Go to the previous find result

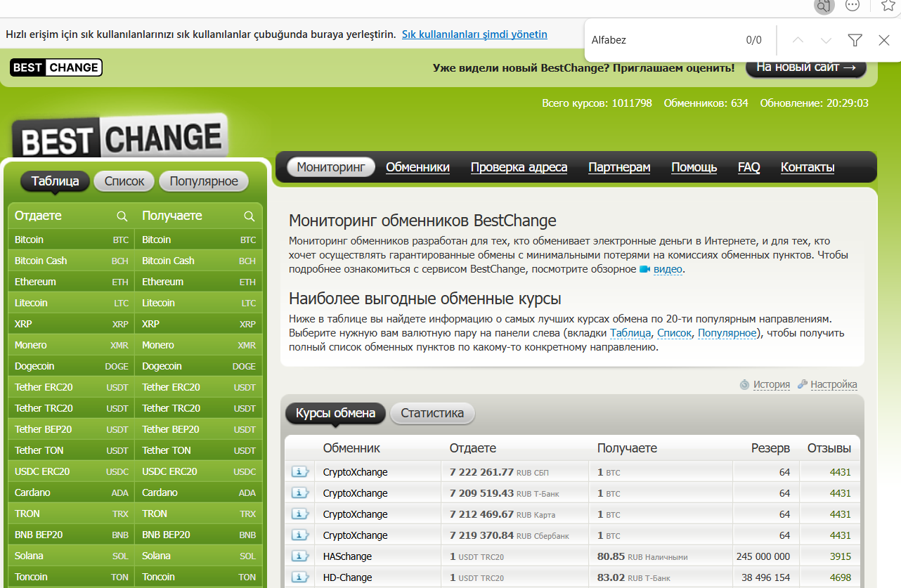tap(798, 40)
